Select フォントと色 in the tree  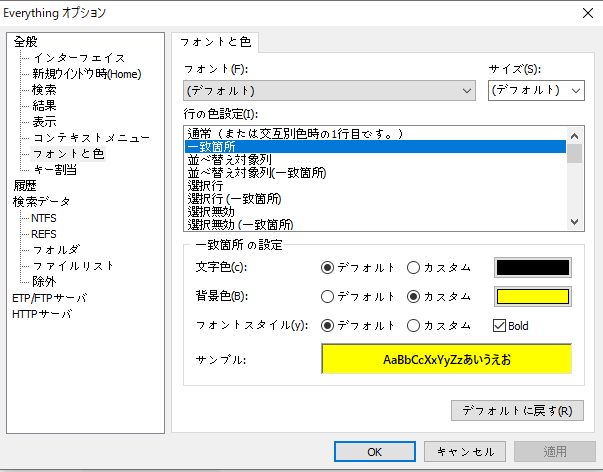68,153
